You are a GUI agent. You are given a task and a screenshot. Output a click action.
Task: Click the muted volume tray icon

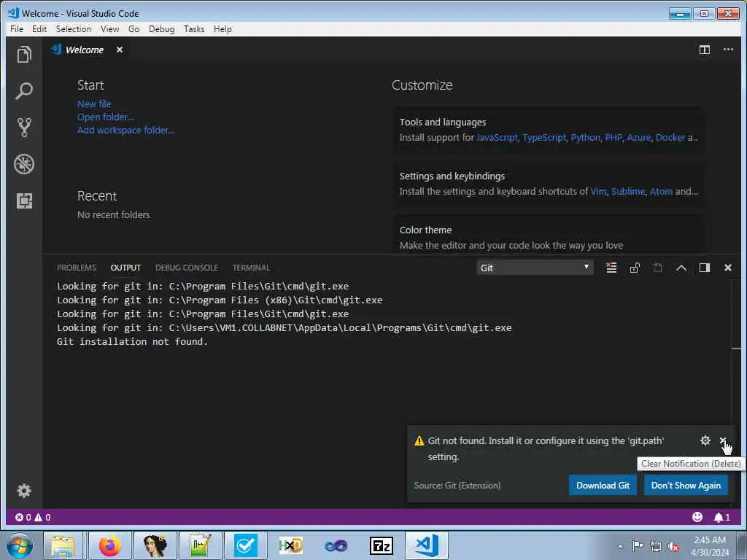673,547
